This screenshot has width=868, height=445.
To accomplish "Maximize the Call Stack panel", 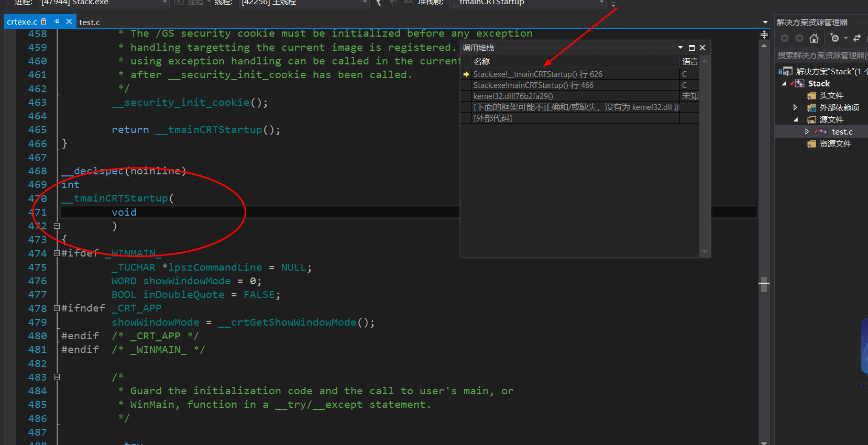I will click(x=691, y=48).
